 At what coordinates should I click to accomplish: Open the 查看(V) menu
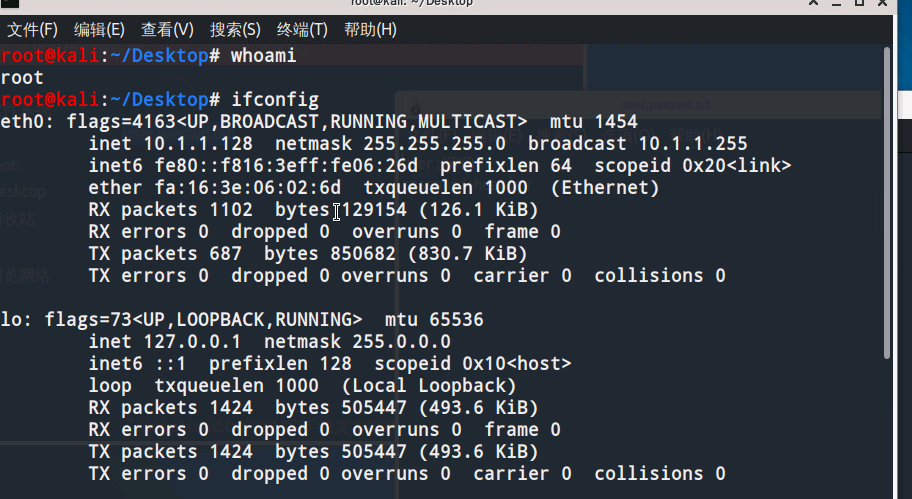pos(167,30)
